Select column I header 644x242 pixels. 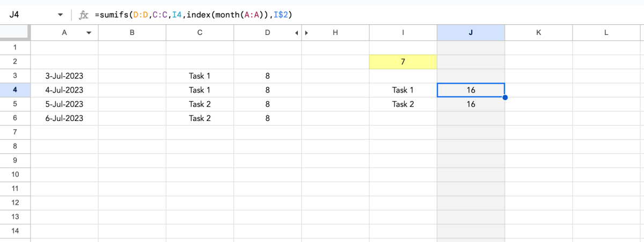pos(403,33)
